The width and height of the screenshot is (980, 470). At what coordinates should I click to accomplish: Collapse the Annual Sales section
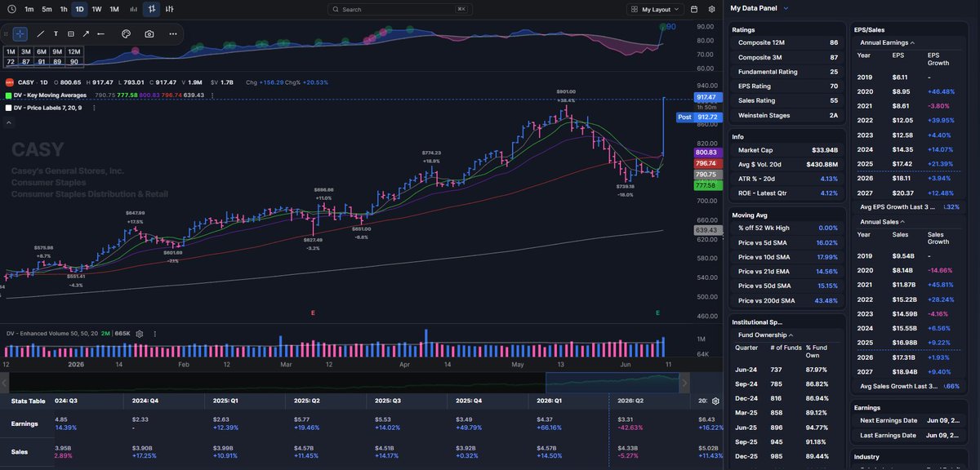pyautogui.click(x=881, y=221)
